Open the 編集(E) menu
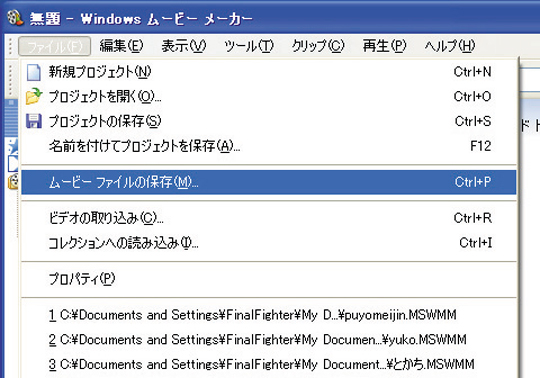 121,46
